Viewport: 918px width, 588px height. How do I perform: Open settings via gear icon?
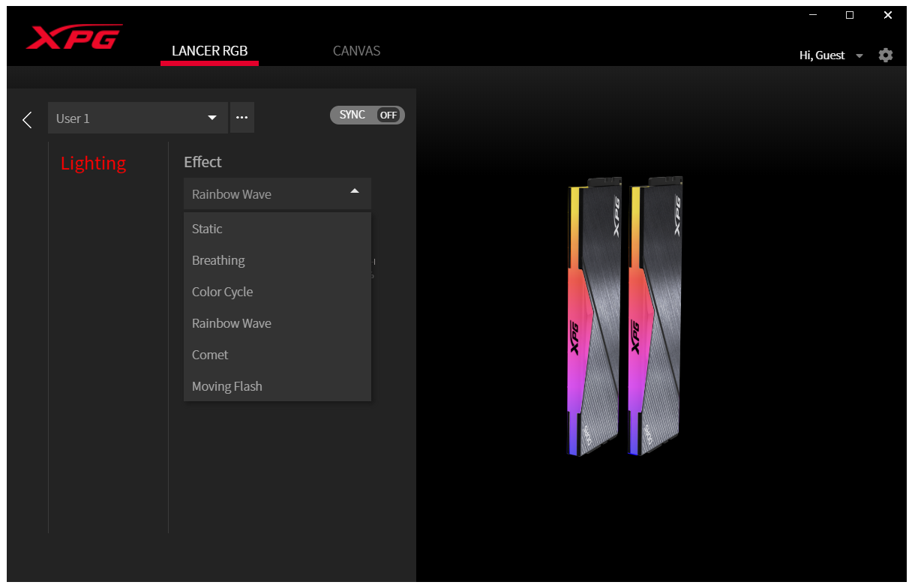point(886,55)
